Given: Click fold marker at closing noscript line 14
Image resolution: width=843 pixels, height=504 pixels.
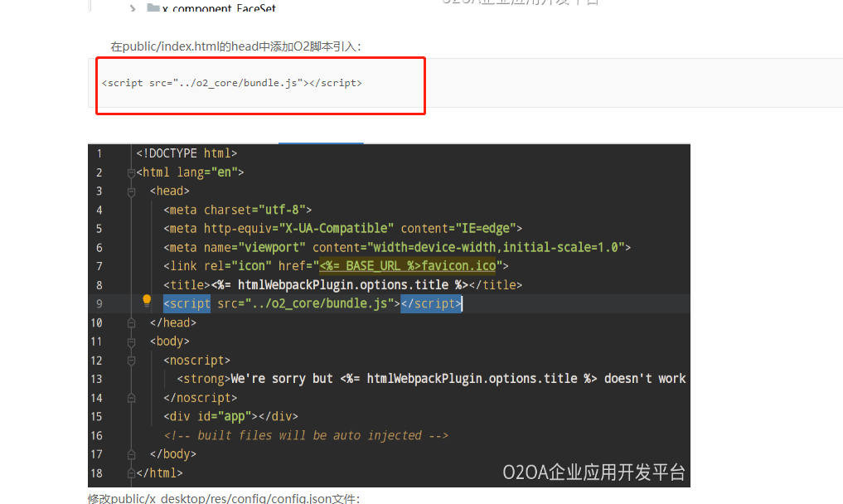Looking at the screenshot, I should [131, 398].
